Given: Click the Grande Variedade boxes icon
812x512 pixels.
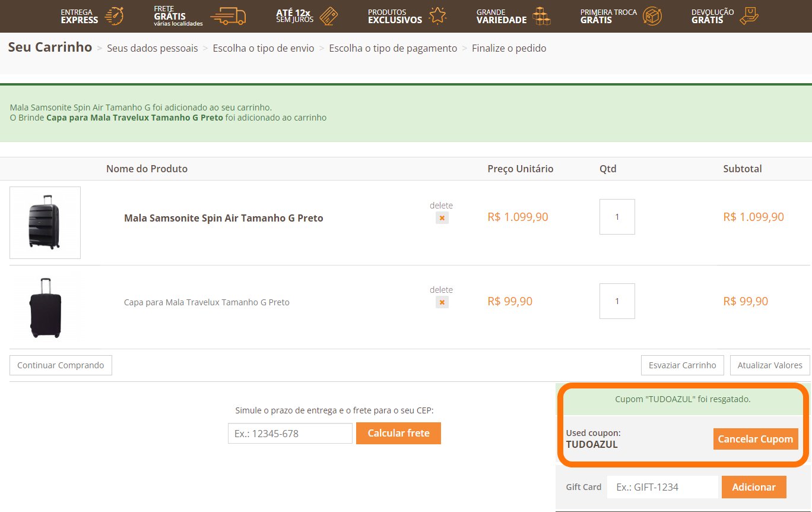Looking at the screenshot, I should (x=541, y=16).
